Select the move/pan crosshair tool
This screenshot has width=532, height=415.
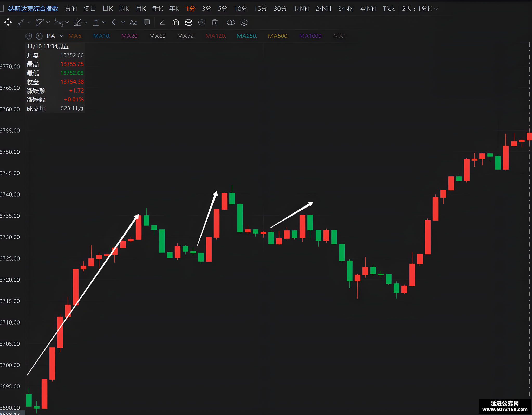click(x=8, y=22)
